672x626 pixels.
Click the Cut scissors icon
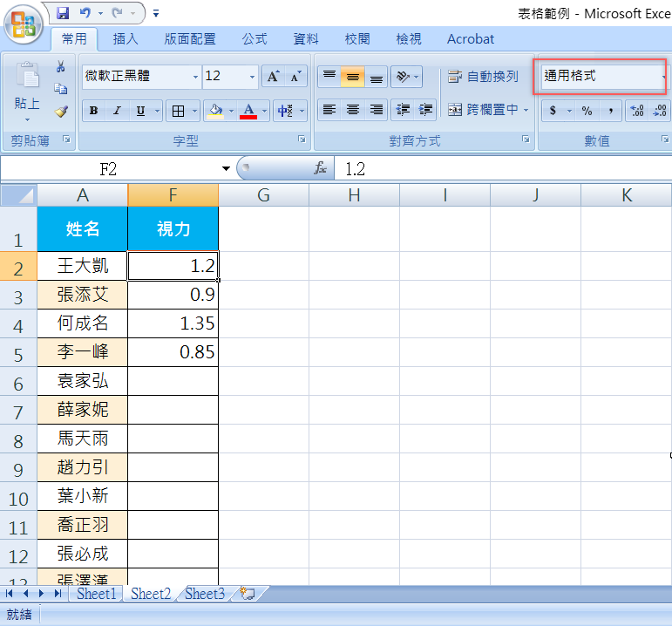60,67
